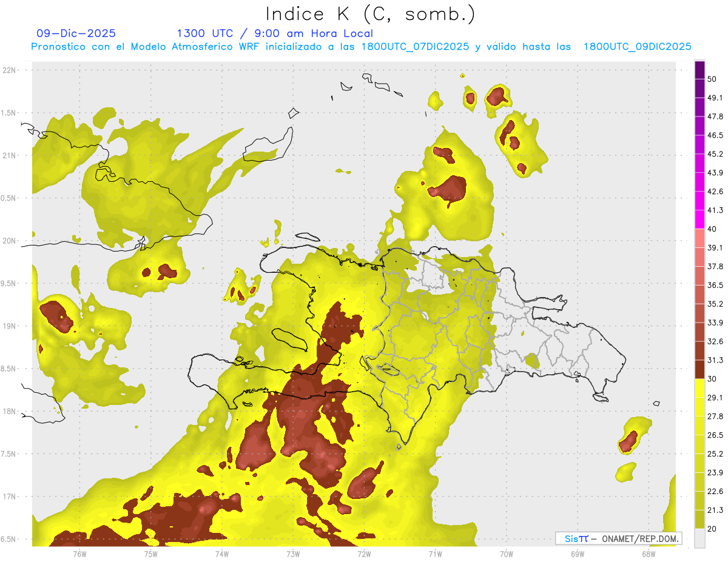Click the colorbar value "36.5"
Image resolution: width=728 pixels, height=562 pixels.
[715, 285]
